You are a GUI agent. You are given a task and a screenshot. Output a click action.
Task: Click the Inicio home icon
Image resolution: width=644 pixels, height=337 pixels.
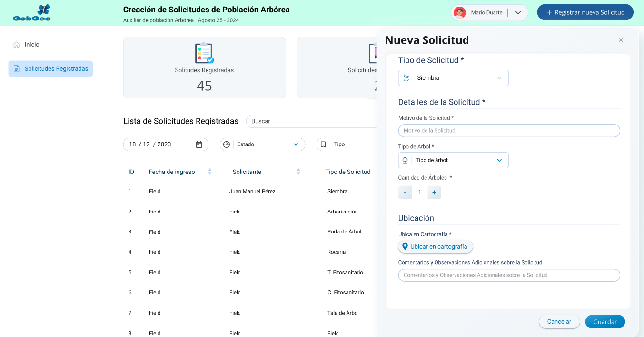tap(17, 44)
